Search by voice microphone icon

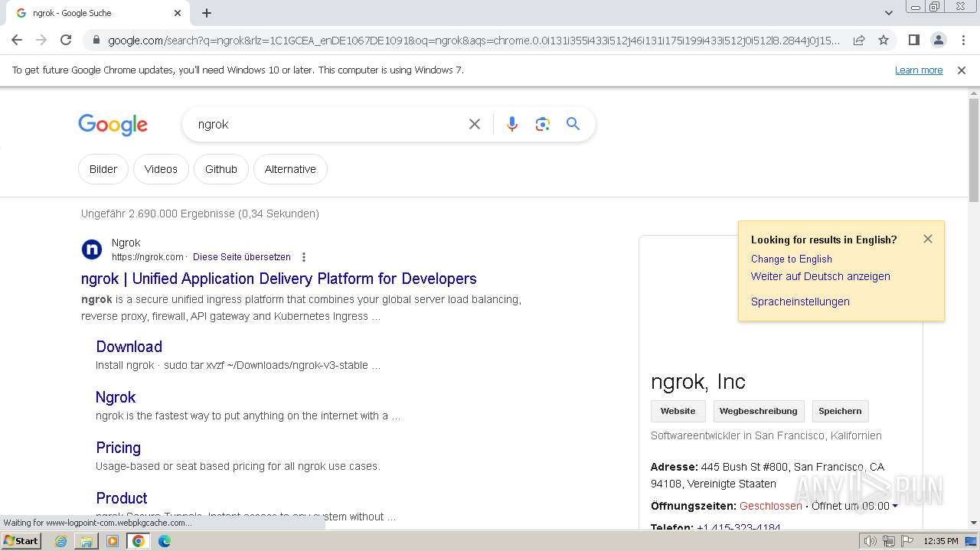pos(512,124)
